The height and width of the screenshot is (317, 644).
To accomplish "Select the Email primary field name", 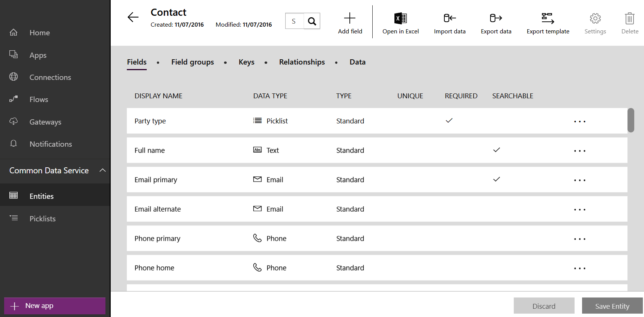I will tap(156, 180).
